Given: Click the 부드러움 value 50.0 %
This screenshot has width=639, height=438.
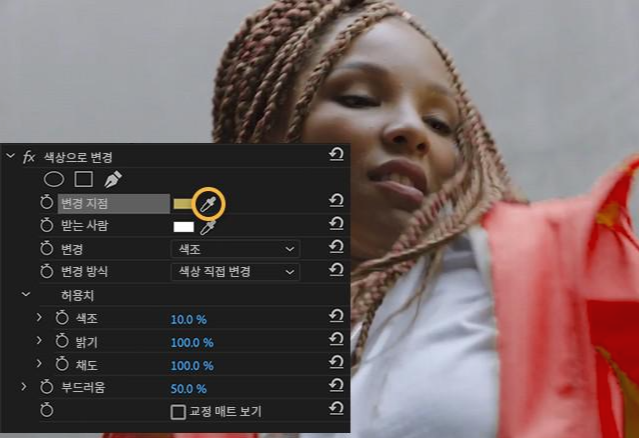Looking at the screenshot, I should 188,389.
